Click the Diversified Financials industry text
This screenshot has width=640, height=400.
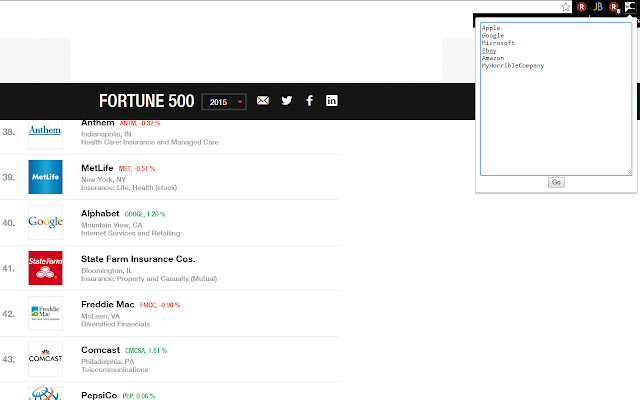(116, 324)
